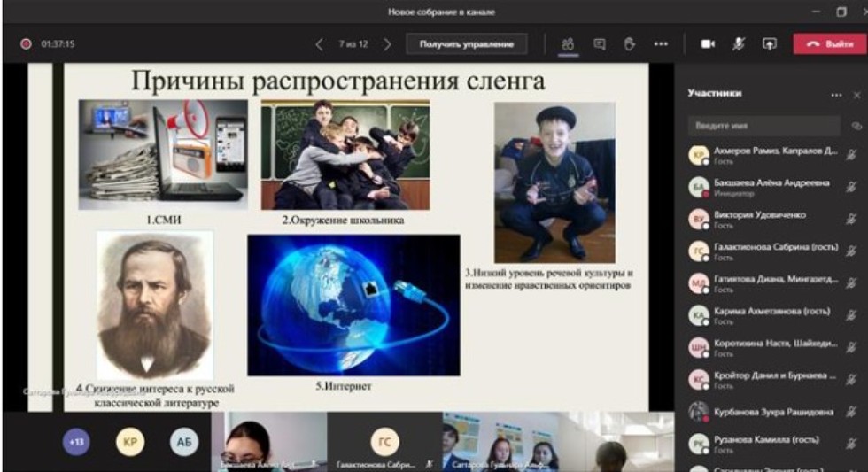The height and width of the screenshot is (472, 868).
Task: Leave the meeting with Выйти button
Action: point(829,43)
